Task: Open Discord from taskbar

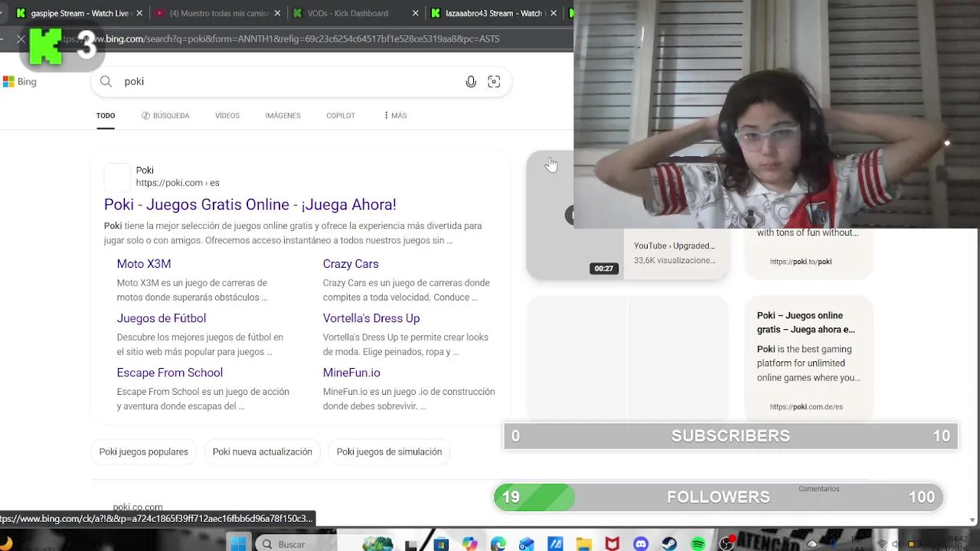Action: point(641,544)
